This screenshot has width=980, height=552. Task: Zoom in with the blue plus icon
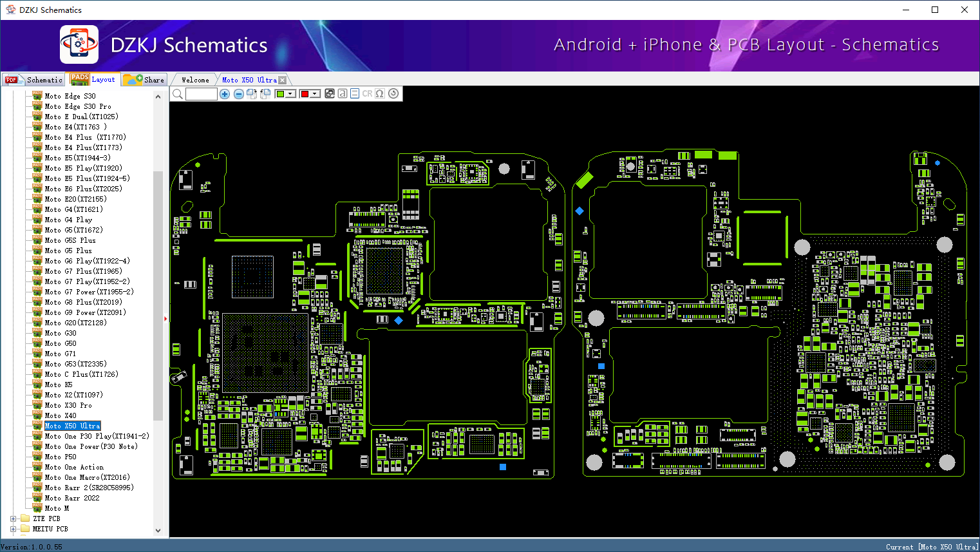coord(225,94)
